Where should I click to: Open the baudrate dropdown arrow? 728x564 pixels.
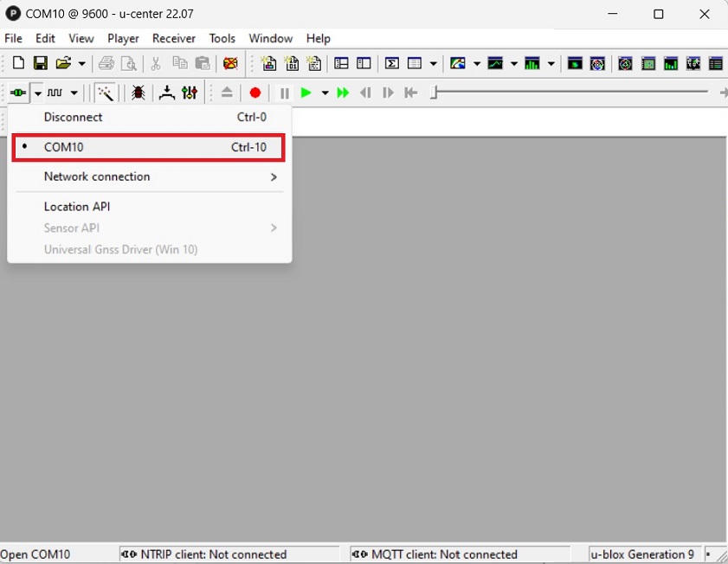[x=74, y=93]
